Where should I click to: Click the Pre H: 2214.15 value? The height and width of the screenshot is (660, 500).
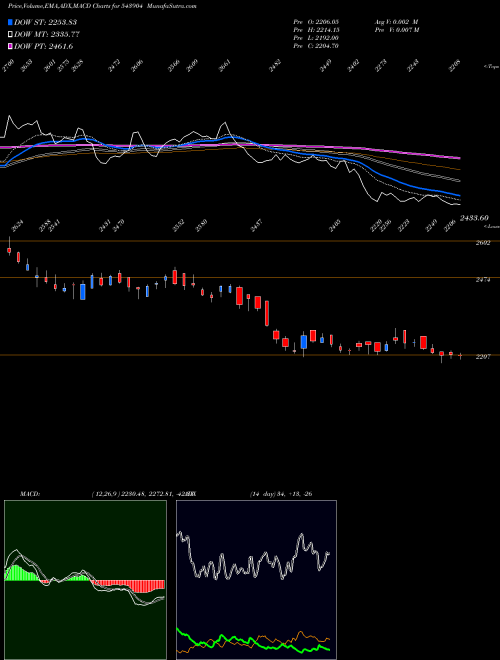(316, 29)
